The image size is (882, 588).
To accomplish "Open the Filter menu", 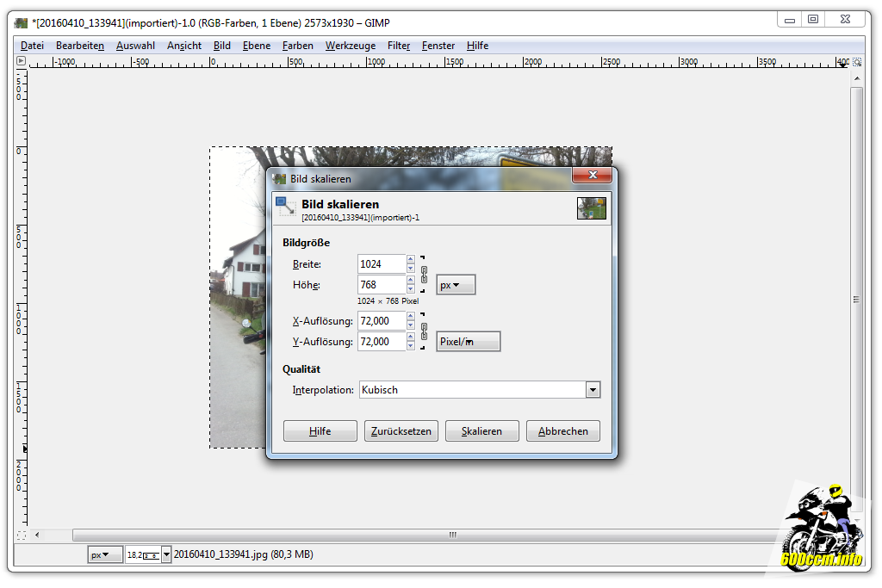I will point(399,46).
